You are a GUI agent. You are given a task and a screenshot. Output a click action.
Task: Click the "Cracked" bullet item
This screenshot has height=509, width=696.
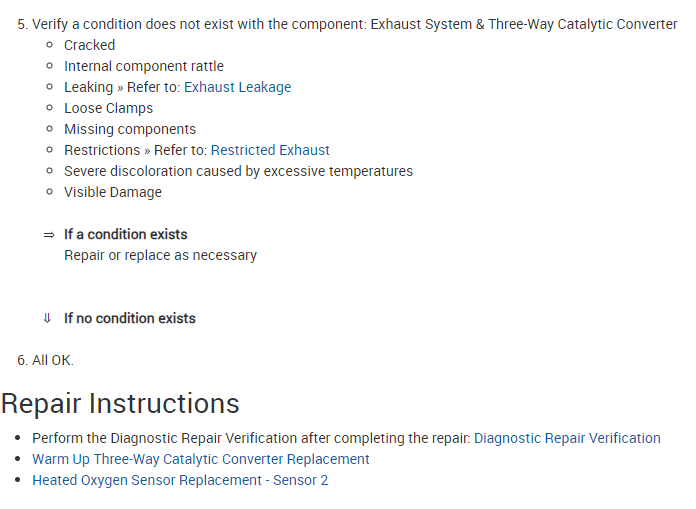coord(89,45)
